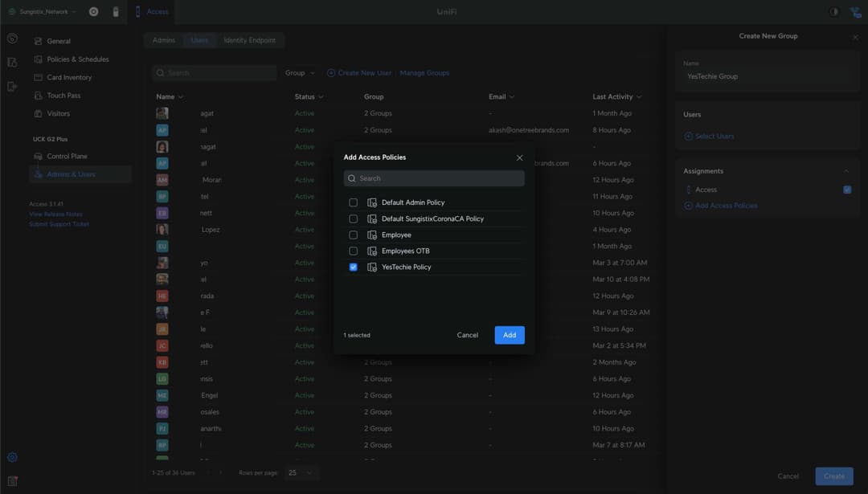The image size is (868, 494).
Task: Click the General sidebar icon
Action: tap(39, 41)
